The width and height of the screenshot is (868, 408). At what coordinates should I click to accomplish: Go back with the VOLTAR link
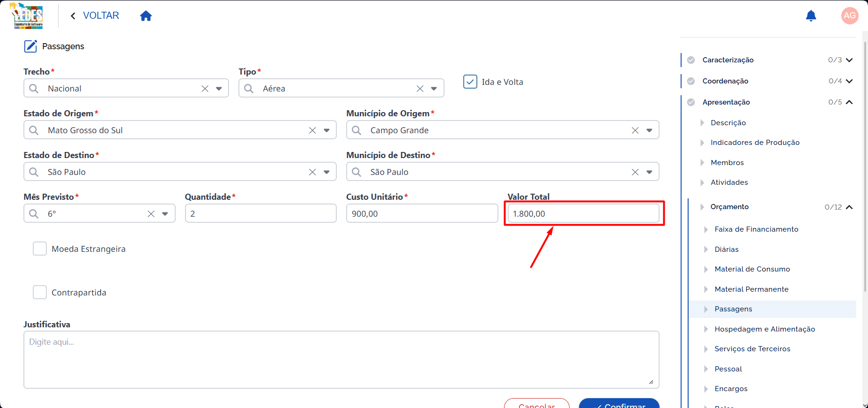[x=95, y=15]
